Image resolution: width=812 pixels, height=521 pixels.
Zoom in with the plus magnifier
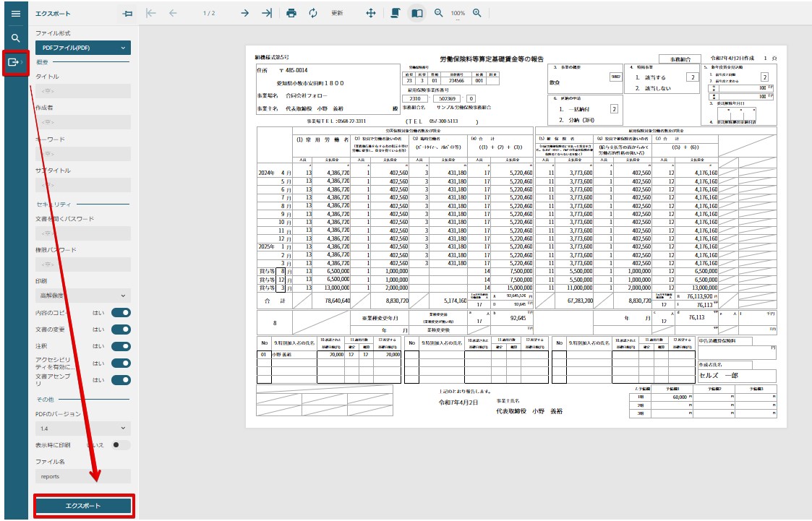(477, 14)
